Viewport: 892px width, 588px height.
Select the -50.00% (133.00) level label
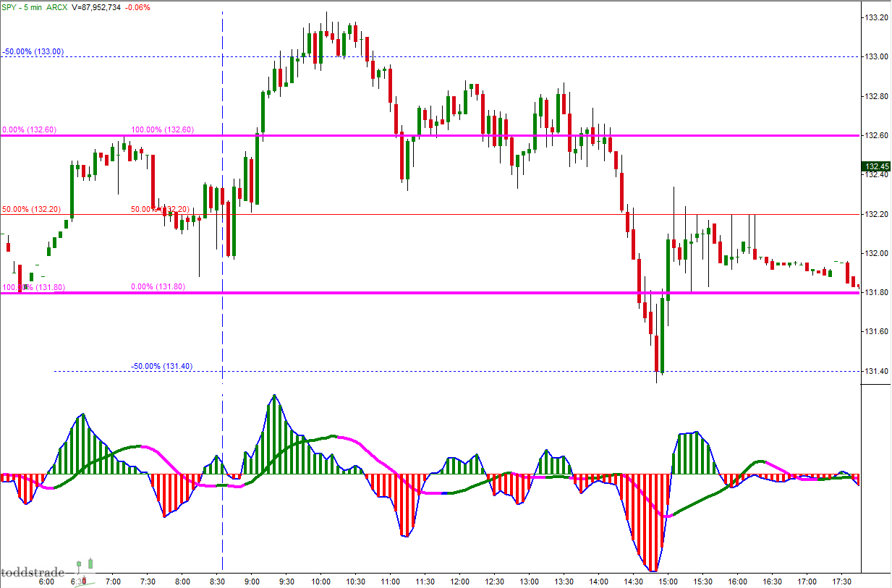tap(33, 51)
